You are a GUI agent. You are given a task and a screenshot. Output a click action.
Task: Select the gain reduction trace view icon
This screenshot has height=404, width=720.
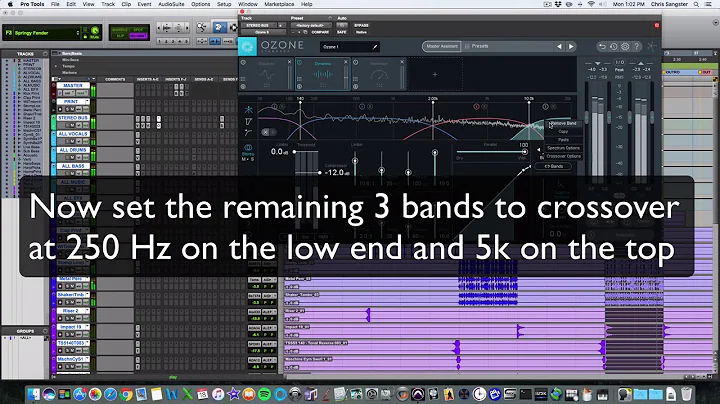[248, 121]
